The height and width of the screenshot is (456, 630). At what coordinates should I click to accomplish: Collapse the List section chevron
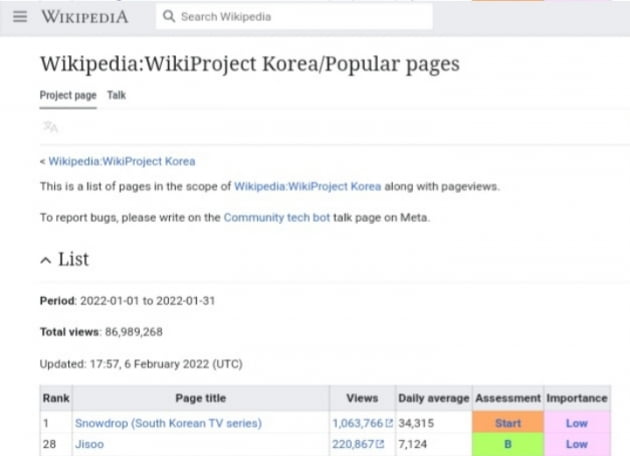[46, 260]
